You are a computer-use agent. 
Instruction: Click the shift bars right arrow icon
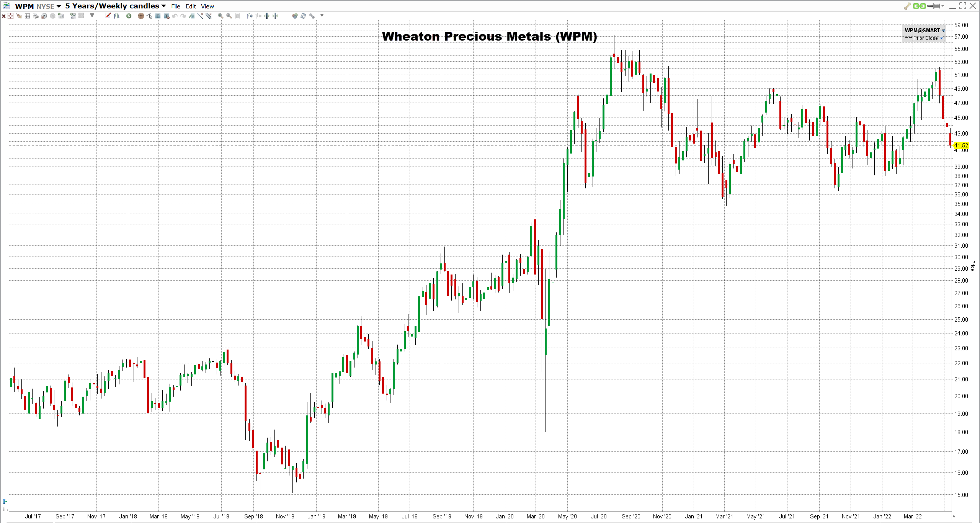[x=250, y=16]
